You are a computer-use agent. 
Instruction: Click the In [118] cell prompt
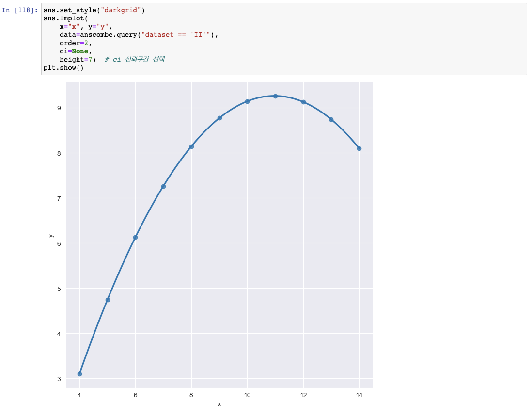[20, 10]
